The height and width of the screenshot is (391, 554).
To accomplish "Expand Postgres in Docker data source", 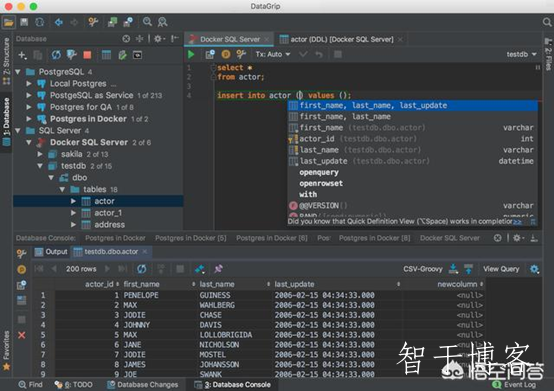I will click(x=29, y=119).
